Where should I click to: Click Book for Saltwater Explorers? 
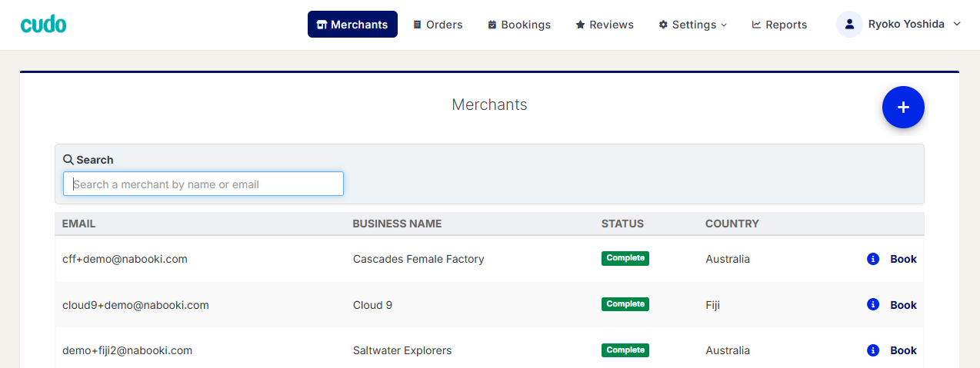[x=903, y=350]
